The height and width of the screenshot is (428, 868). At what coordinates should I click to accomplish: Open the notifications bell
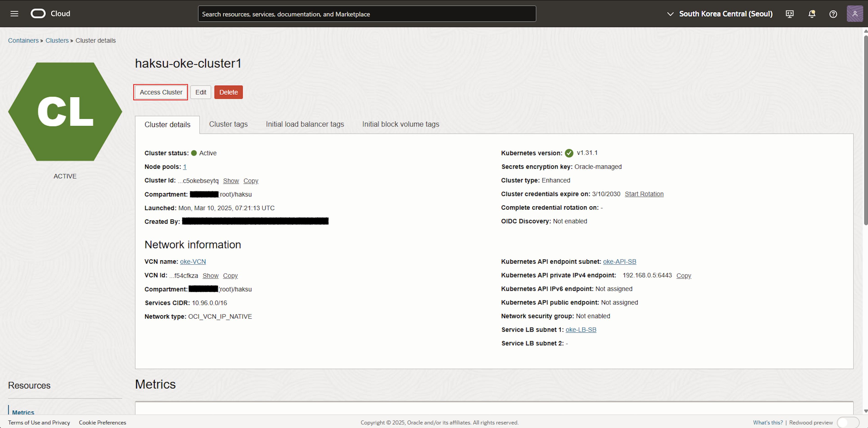[812, 14]
